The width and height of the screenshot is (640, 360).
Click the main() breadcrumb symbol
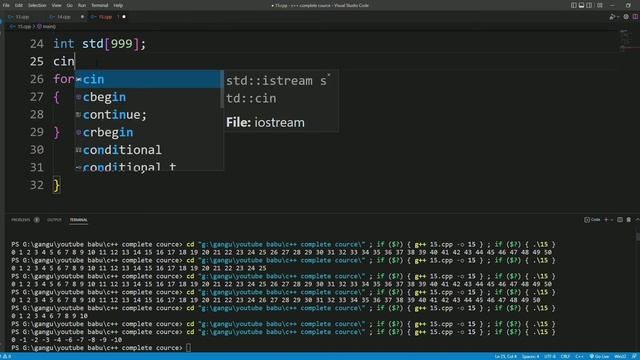(47, 27)
